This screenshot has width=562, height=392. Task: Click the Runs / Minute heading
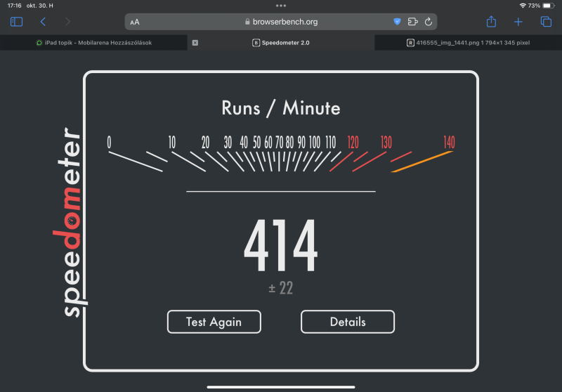click(x=280, y=108)
